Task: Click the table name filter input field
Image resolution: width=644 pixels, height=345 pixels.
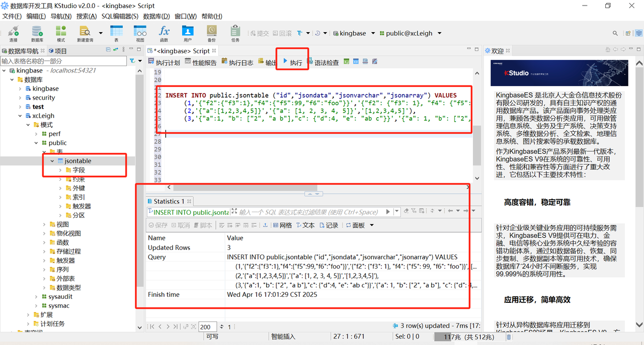Action: [x=63, y=61]
